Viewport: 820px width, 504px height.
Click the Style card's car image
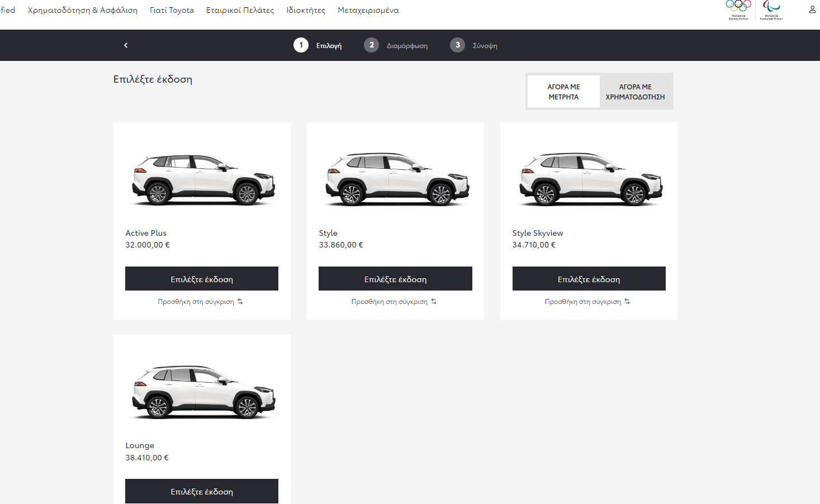point(397,179)
